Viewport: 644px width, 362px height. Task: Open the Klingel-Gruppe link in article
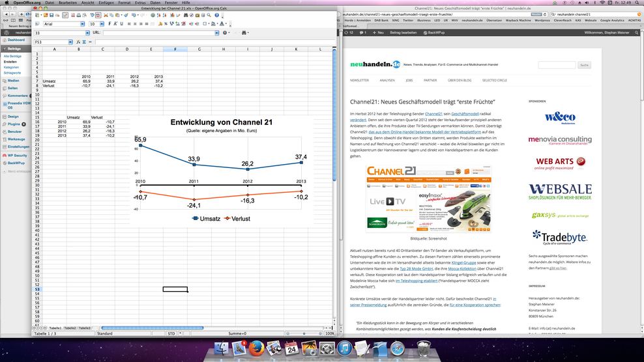pos(463,262)
